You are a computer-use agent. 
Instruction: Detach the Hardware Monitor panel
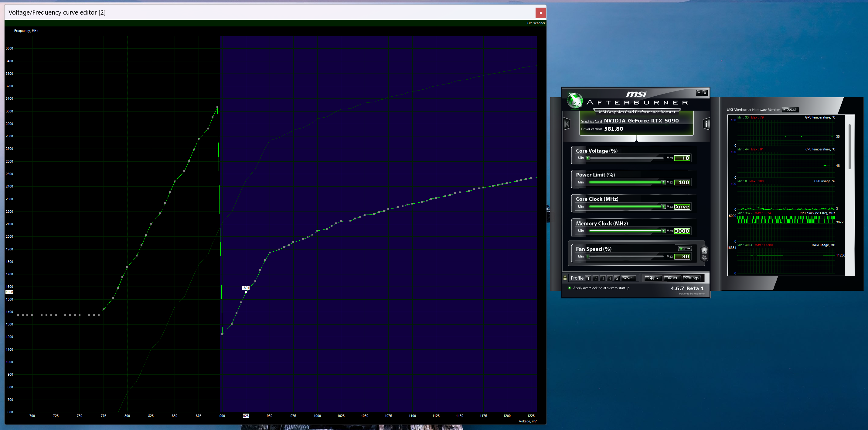pos(790,110)
